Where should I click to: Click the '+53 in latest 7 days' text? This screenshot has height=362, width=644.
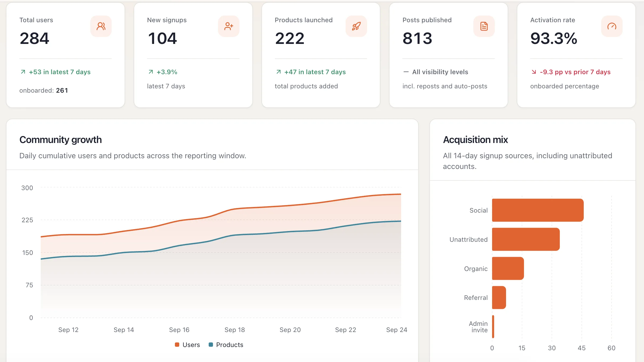(60, 72)
